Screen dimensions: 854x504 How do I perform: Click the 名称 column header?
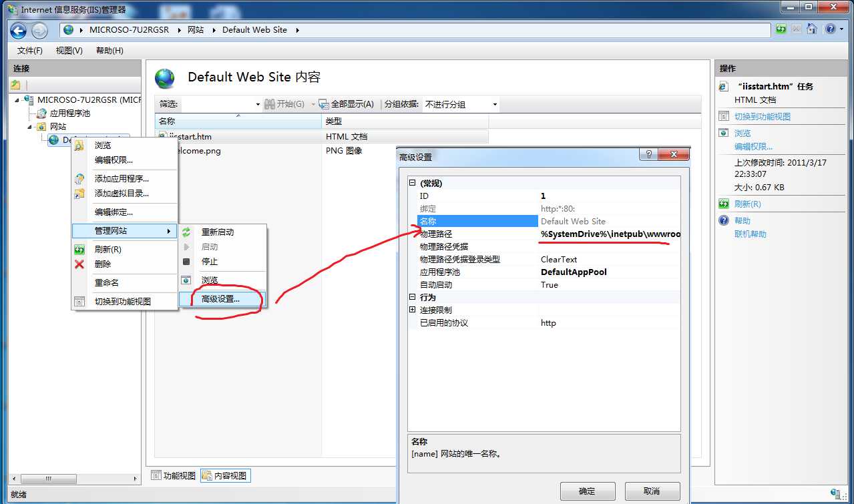[x=238, y=121]
